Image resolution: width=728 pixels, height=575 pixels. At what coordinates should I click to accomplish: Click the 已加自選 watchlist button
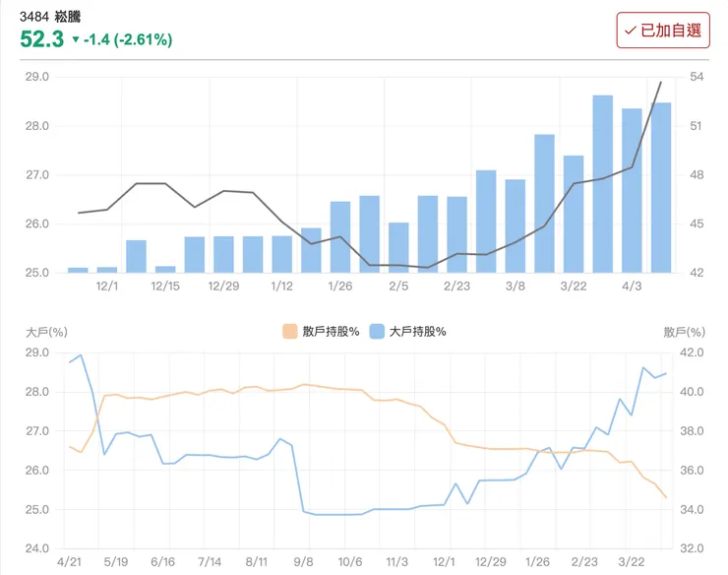click(x=662, y=31)
